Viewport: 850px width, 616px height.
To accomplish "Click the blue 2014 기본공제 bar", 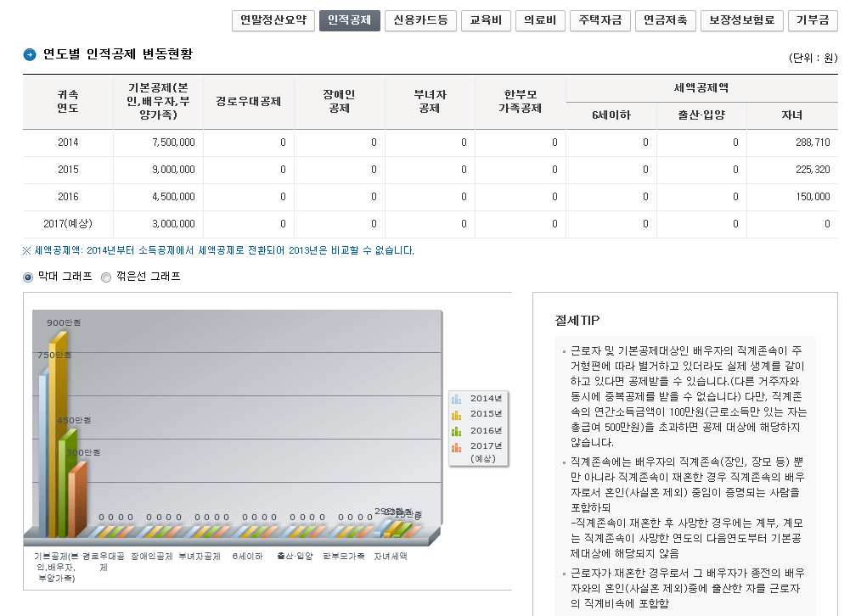I will 42,455.
